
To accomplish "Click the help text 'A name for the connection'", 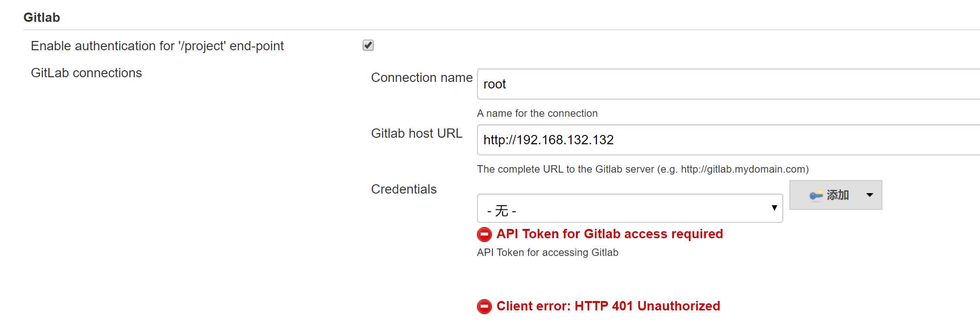I will (x=537, y=114).
